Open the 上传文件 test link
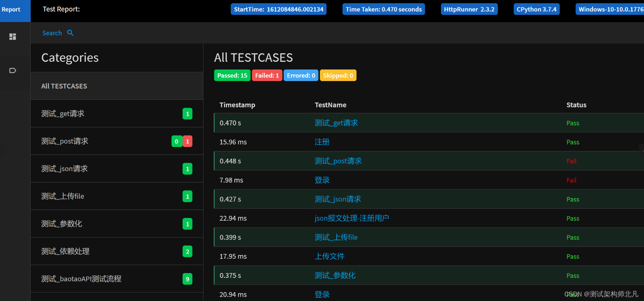Viewport: 644px width, 301px height. click(x=330, y=256)
